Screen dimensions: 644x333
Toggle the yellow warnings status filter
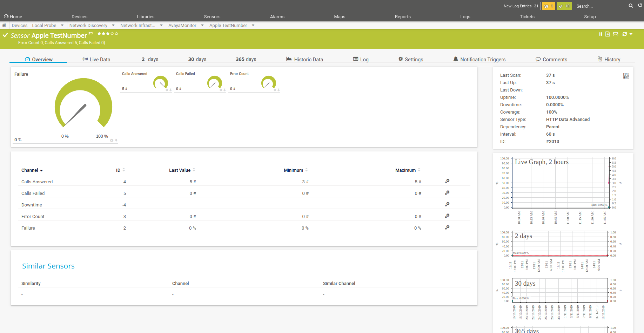(x=549, y=6)
